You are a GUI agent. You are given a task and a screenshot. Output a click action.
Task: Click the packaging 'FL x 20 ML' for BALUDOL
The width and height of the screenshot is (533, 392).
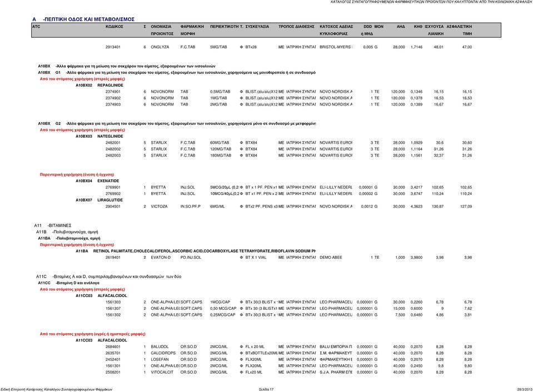tap(255, 347)
